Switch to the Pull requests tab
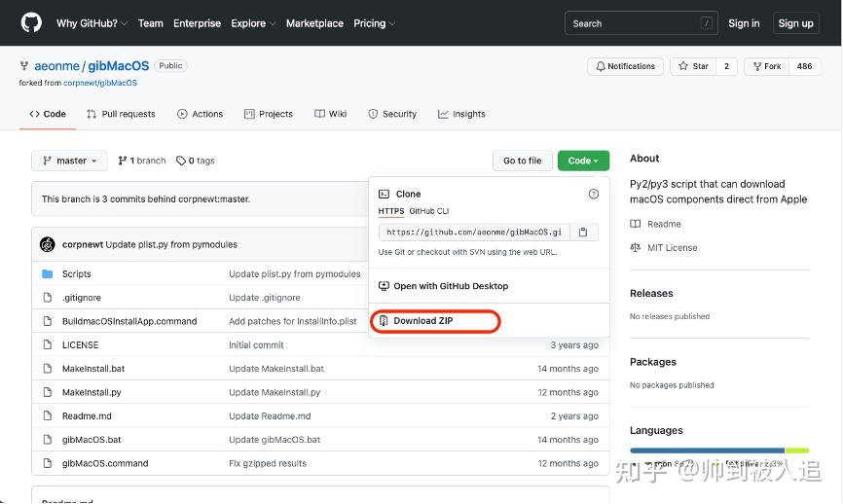The width and height of the screenshot is (843, 504). pos(121,114)
